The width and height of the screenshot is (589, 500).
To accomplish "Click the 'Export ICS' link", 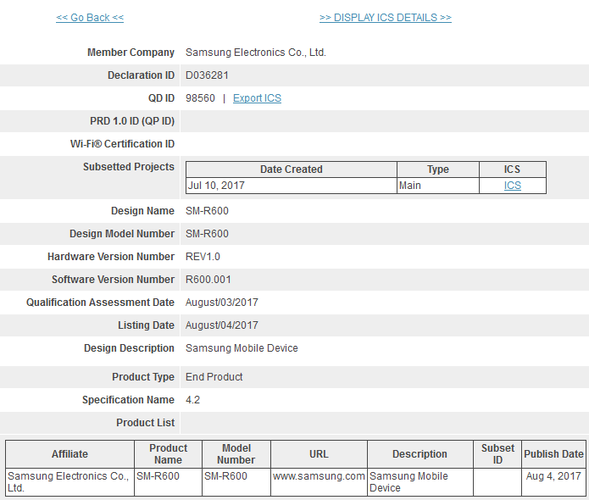I will (x=257, y=98).
